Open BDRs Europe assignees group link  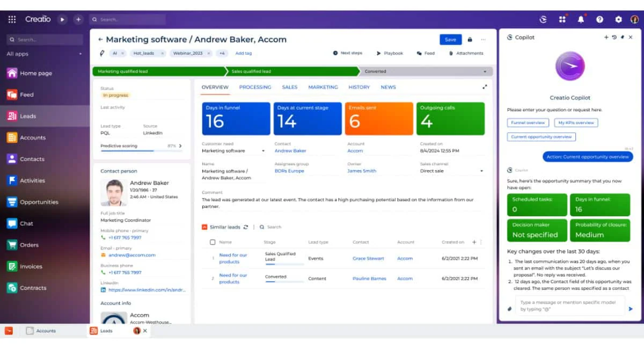point(289,171)
